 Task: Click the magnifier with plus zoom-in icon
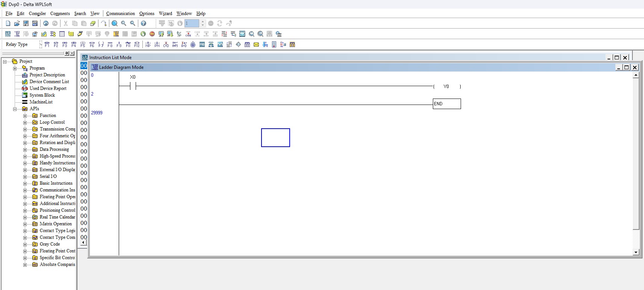tap(124, 23)
